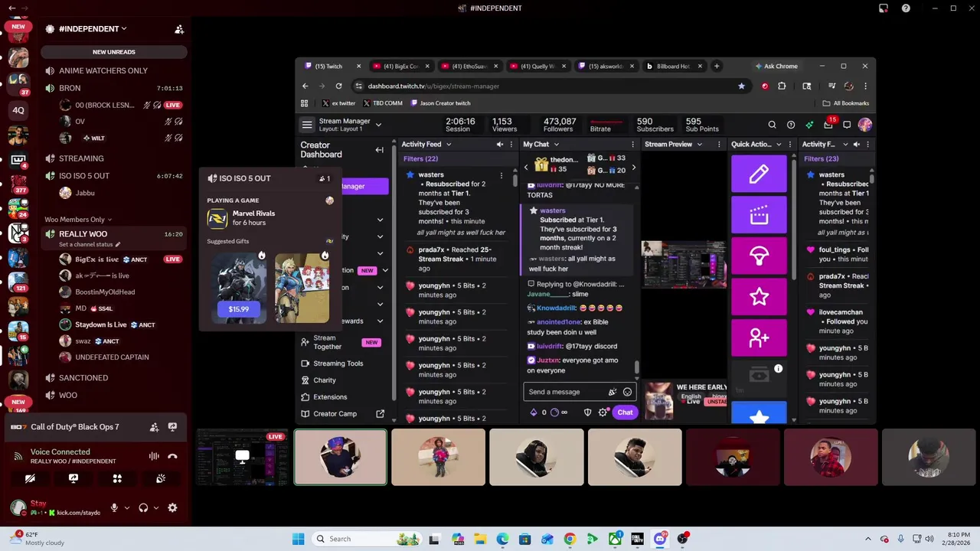The image size is (980, 551).
Task: Open My Chat panel dropdown
Action: coord(557,144)
